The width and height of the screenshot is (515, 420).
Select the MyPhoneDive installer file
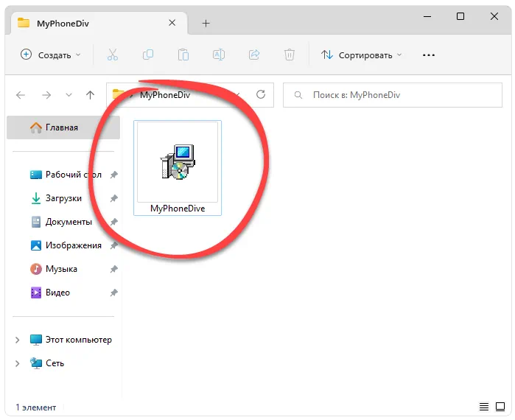[178, 168]
